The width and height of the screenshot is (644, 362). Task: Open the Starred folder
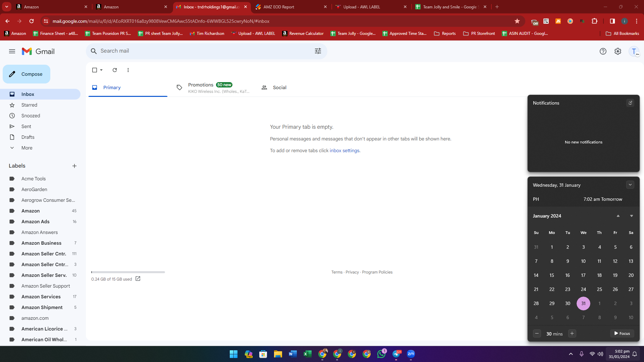(40, 105)
